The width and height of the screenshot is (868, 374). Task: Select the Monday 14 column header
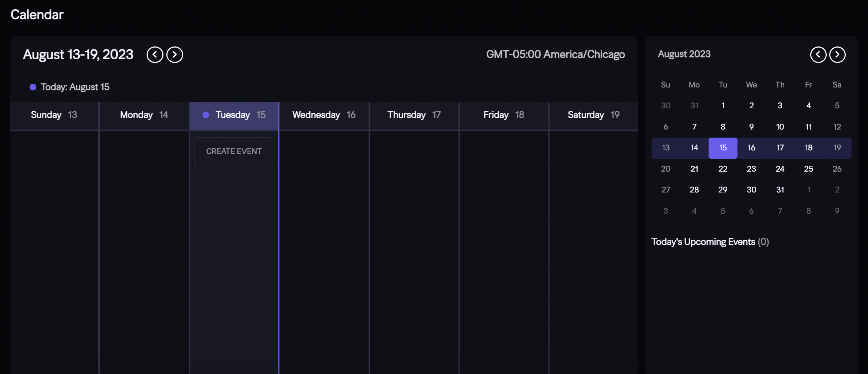pos(144,115)
